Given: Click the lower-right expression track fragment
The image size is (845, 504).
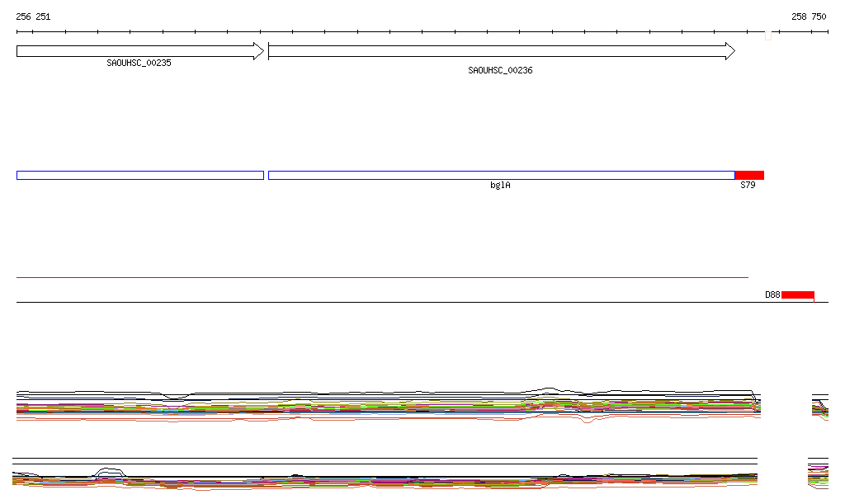Looking at the screenshot, I should [x=817, y=474].
